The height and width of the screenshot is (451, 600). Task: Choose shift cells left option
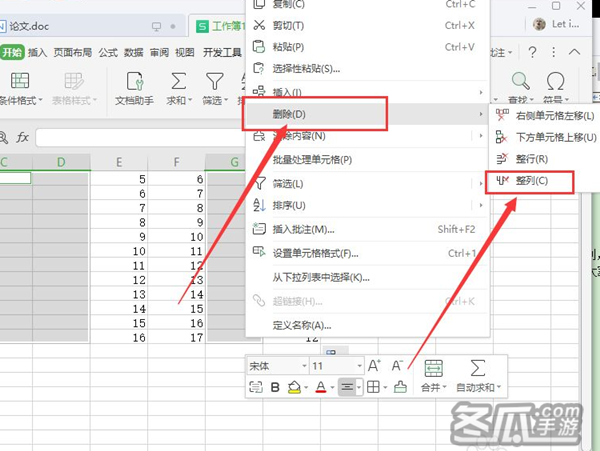point(544,115)
